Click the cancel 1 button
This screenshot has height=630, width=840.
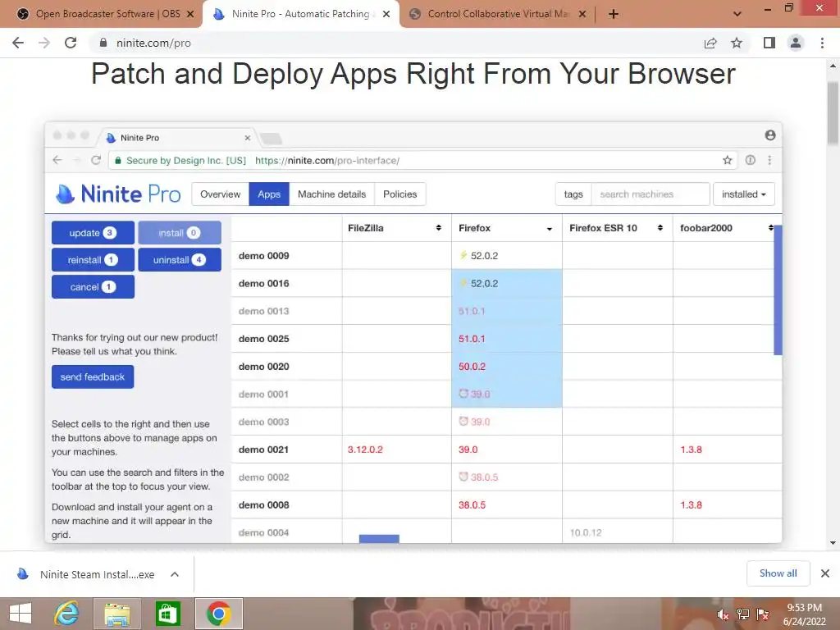[93, 286]
